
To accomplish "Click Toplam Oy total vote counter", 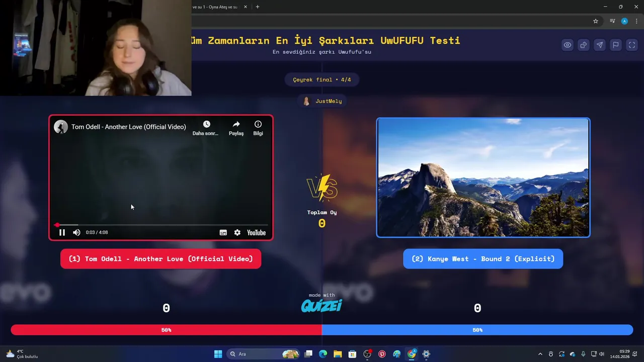I will (x=322, y=219).
